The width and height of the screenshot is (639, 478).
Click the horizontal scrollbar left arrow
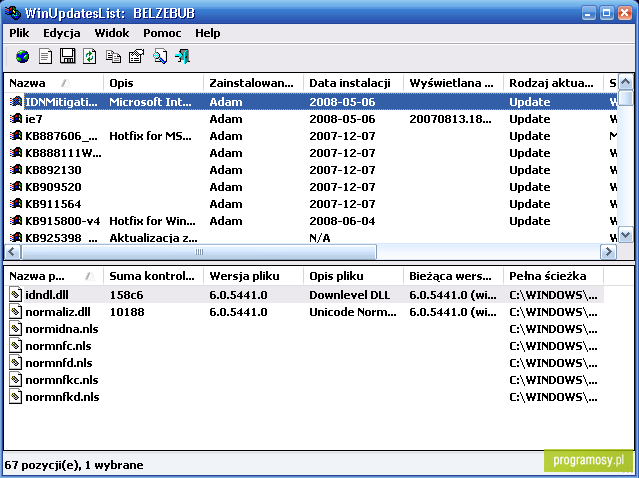click(12, 251)
